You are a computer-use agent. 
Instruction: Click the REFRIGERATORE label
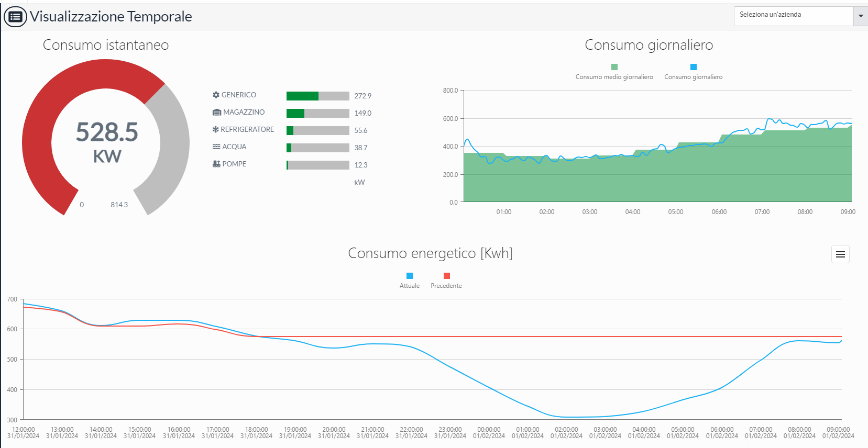click(x=247, y=129)
